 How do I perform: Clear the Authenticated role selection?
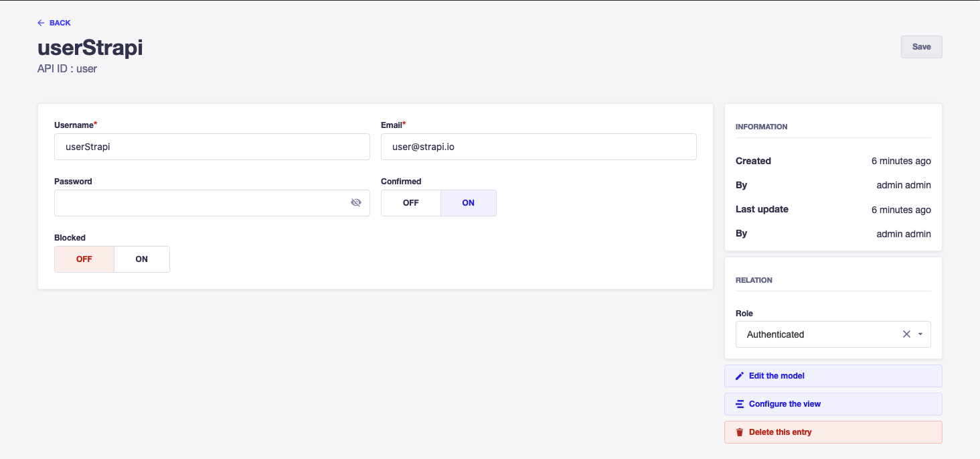click(906, 334)
